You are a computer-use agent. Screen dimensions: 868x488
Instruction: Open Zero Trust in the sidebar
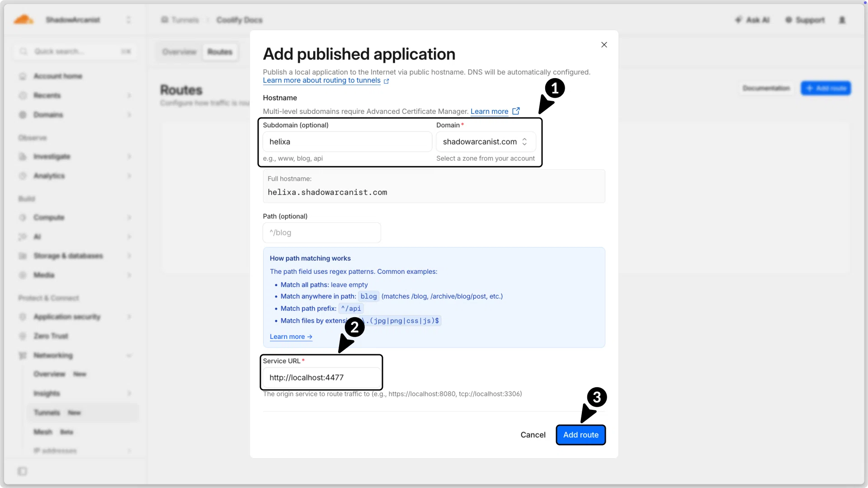(x=51, y=336)
